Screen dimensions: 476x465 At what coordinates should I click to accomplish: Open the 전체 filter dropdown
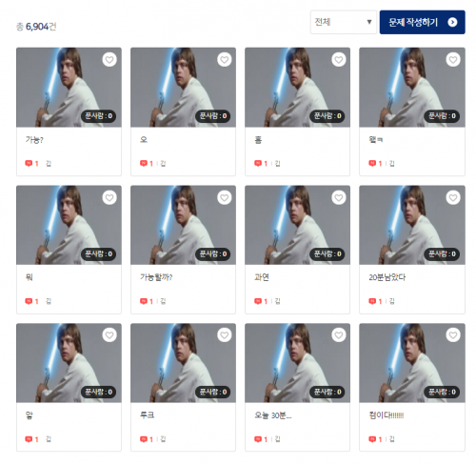[344, 22]
